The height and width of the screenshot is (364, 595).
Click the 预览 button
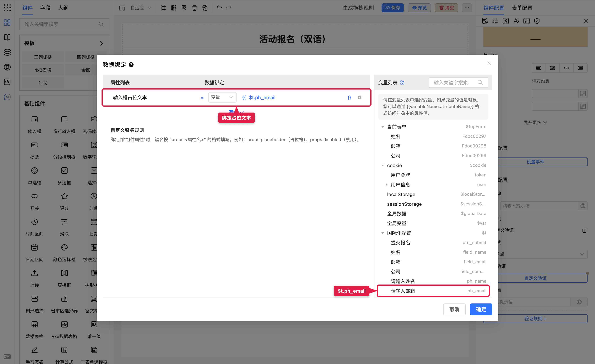coord(419,8)
